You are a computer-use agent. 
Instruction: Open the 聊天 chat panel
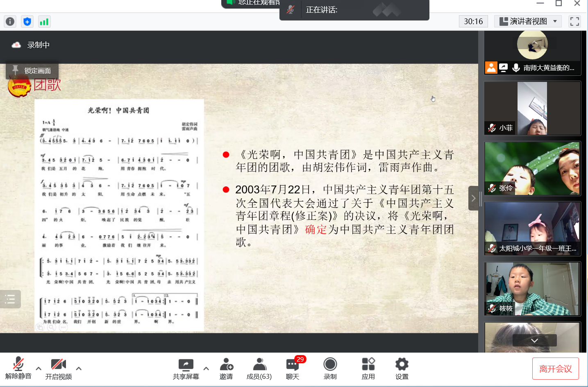(293, 369)
